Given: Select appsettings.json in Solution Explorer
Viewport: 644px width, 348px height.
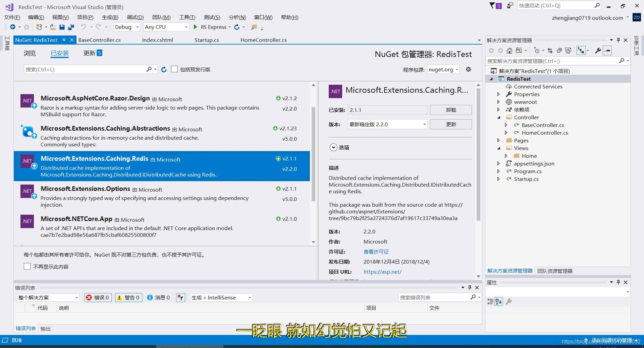Looking at the screenshot, I should point(534,163).
